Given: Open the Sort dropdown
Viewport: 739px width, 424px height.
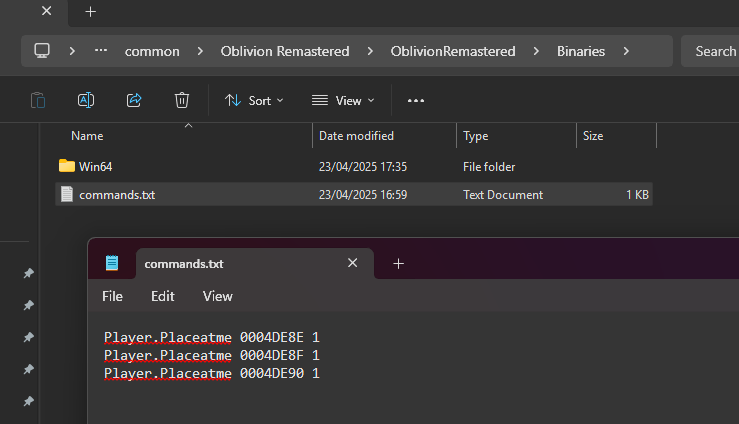Looking at the screenshot, I should pos(254,100).
